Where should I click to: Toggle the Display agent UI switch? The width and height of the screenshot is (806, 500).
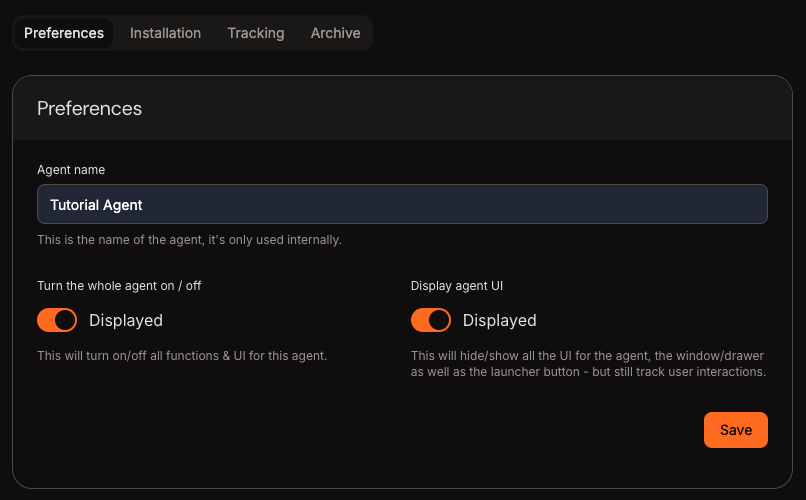[431, 321]
